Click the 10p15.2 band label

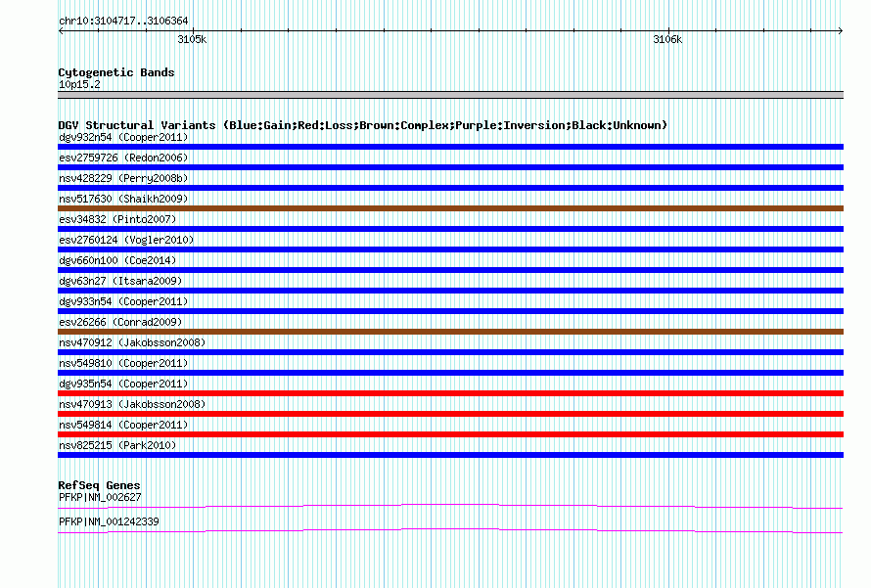pos(79,84)
